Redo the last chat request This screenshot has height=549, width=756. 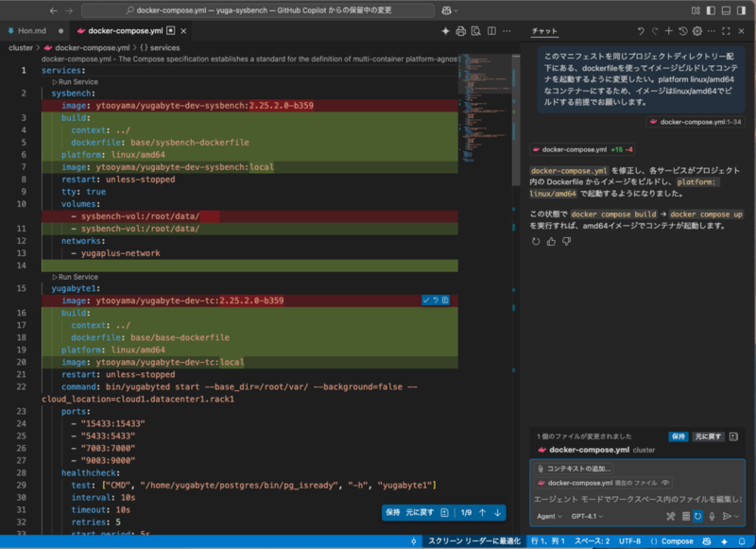pos(655,31)
